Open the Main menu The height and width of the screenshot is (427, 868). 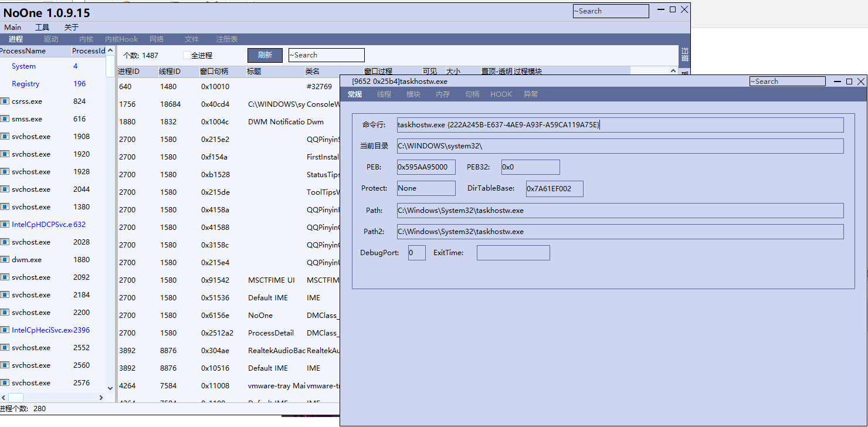[x=13, y=28]
